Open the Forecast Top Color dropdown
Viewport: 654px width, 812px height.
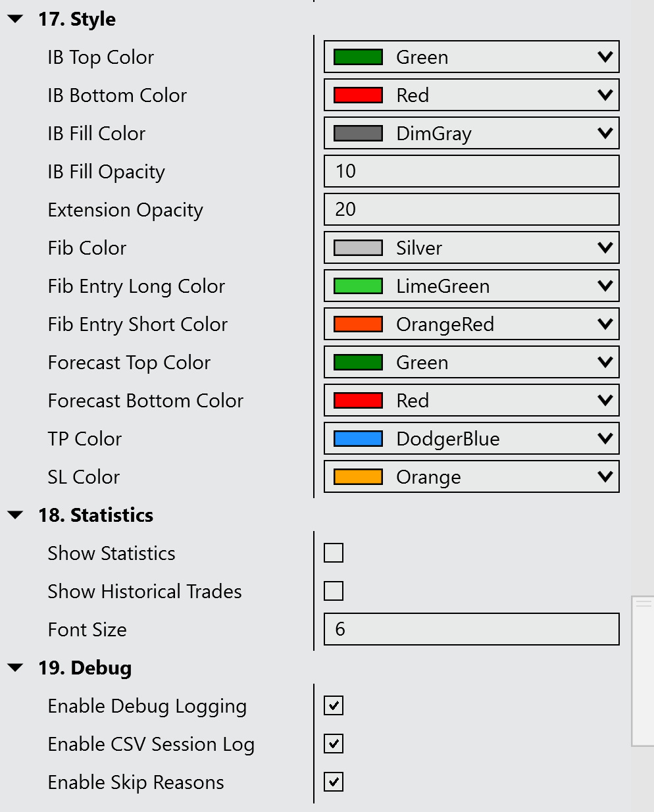click(471, 363)
